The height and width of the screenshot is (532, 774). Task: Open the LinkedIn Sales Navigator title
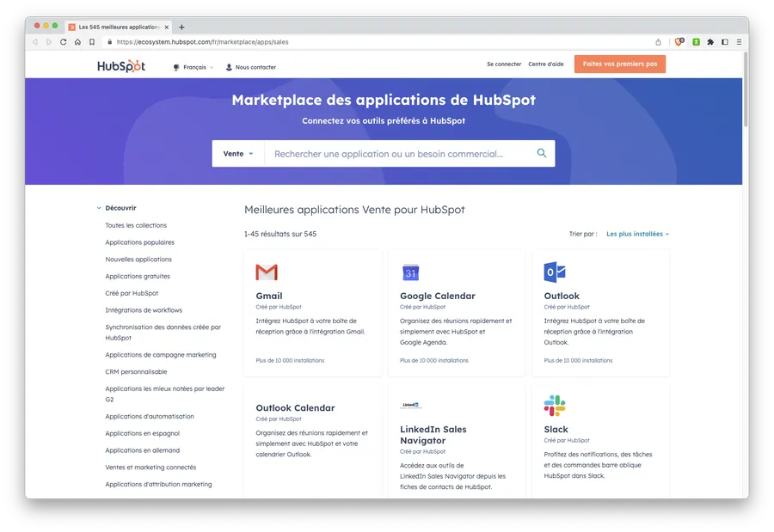[x=433, y=435]
